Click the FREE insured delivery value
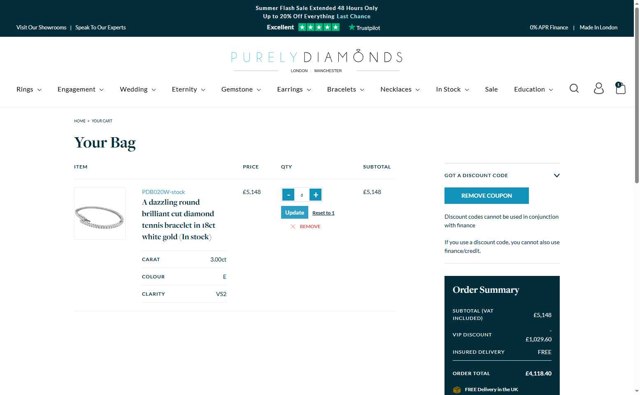This screenshot has height=395, width=640. coord(544,352)
